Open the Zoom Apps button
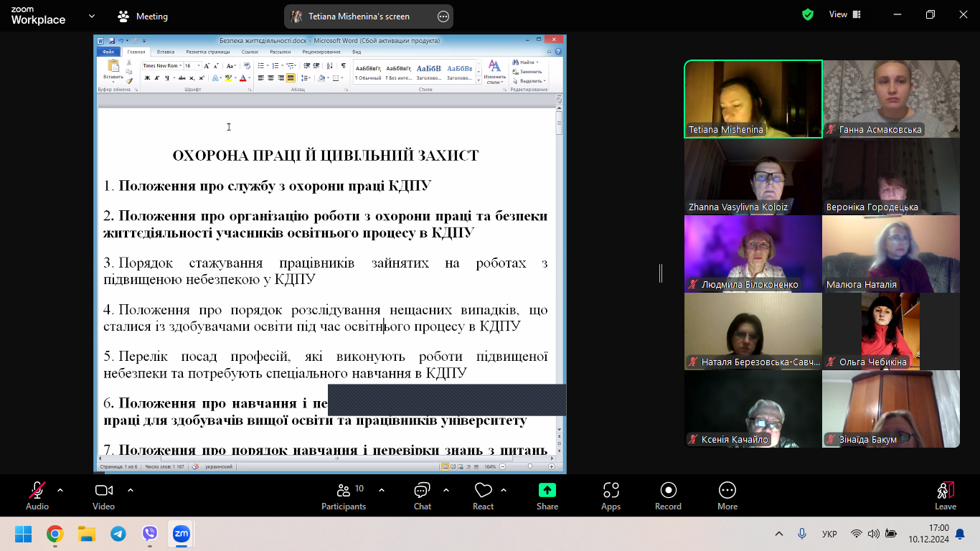 click(611, 496)
